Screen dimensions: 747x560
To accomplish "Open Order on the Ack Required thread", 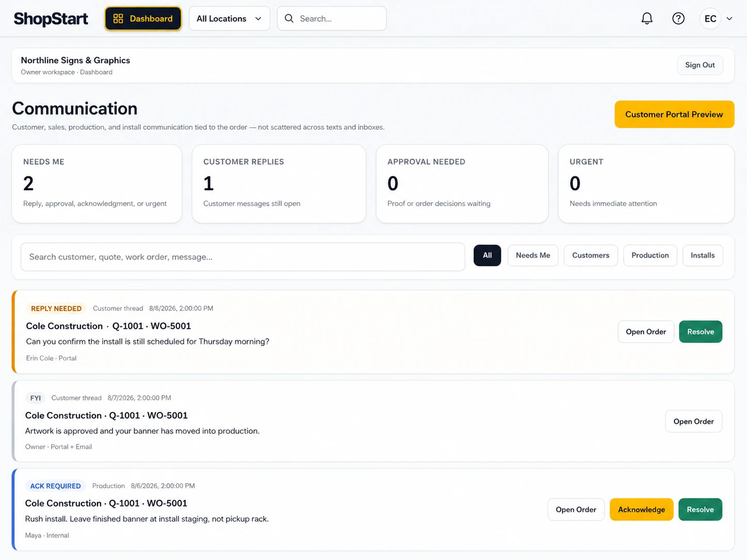I will pyautogui.click(x=576, y=509).
